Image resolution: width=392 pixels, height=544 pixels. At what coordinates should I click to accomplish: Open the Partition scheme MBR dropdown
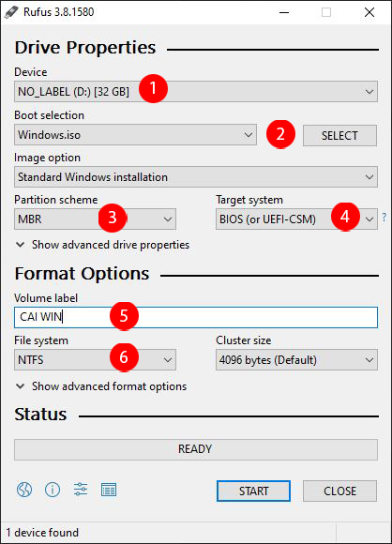click(x=95, y=219)
